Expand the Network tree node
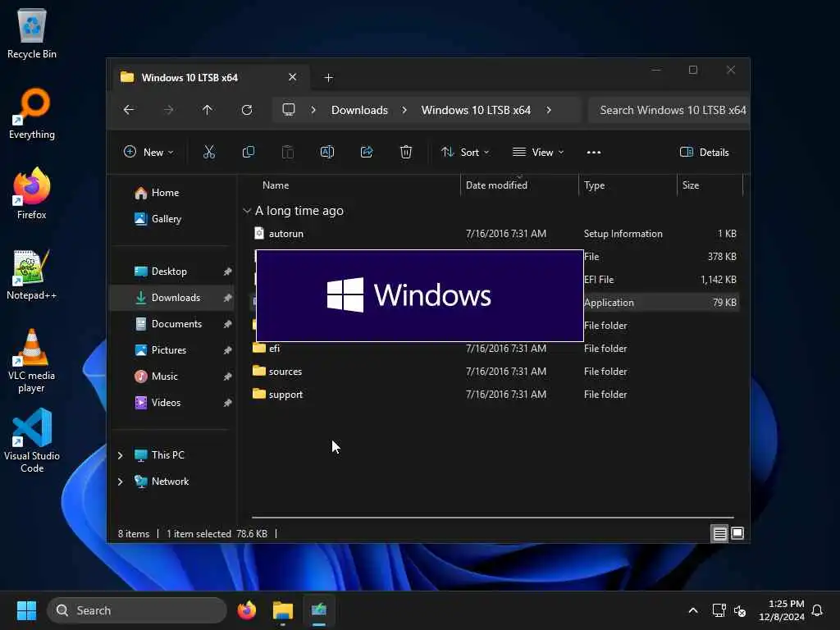840x630 pixels. pyautogui.click(x=120, y=482)
